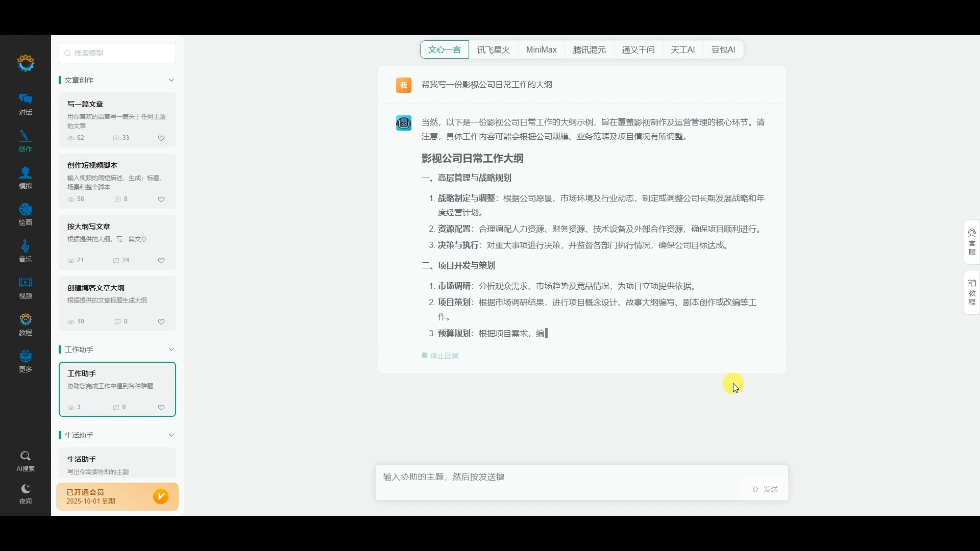Like the 工作助手 card heart icon

click(161, 408)
